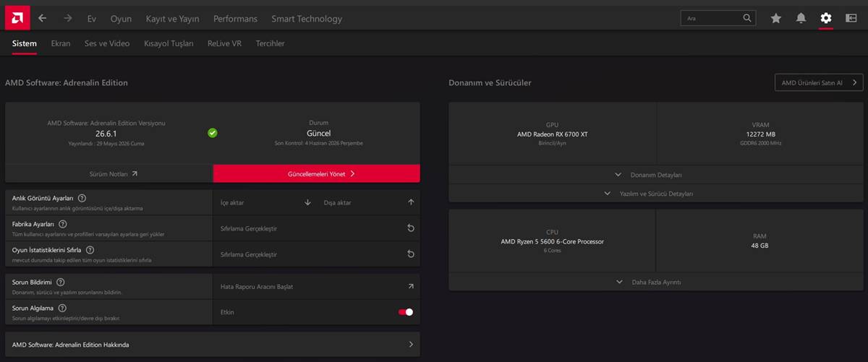868x362 pixels.
Task: Click Etkin label in Sorun Algılama row
Action: 227,312
